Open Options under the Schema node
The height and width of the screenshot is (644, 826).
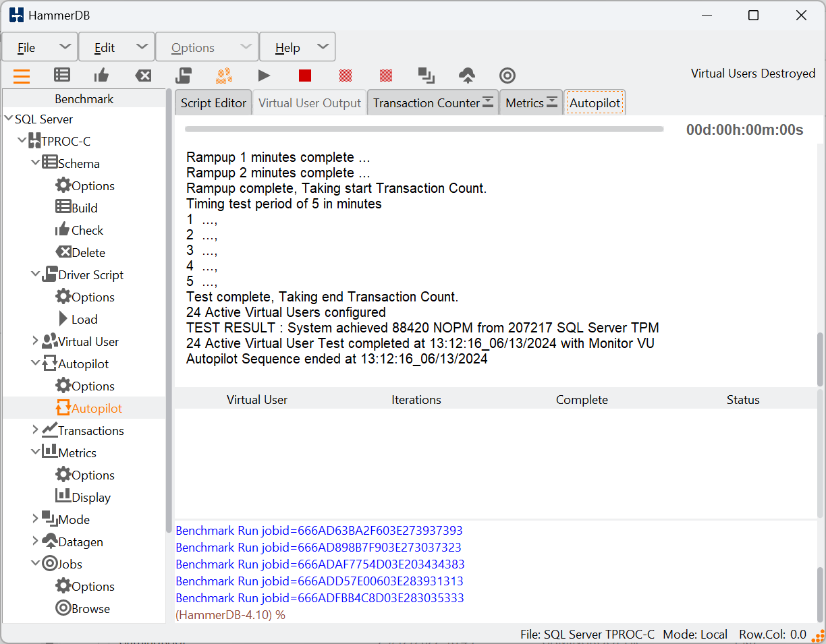coord(85,185)
